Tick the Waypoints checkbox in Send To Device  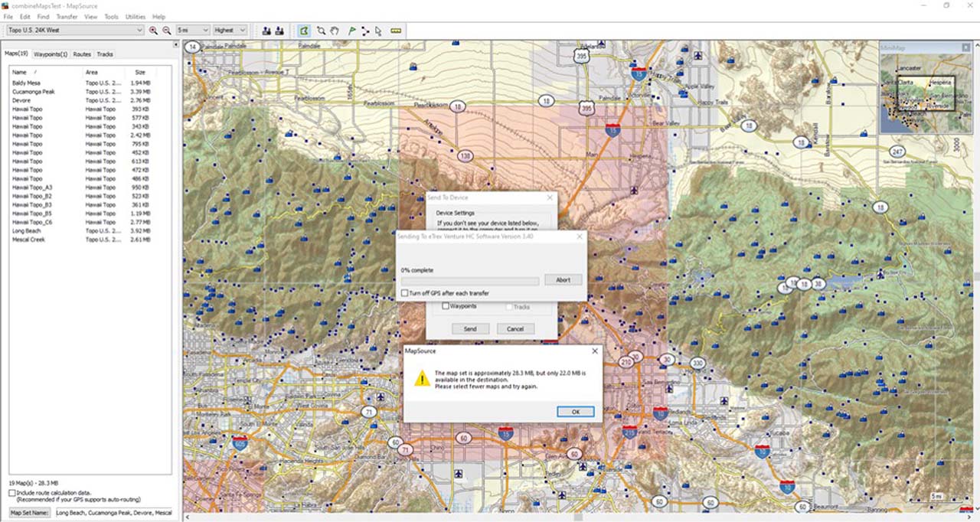pyautogui.click(x=446, y=306)
